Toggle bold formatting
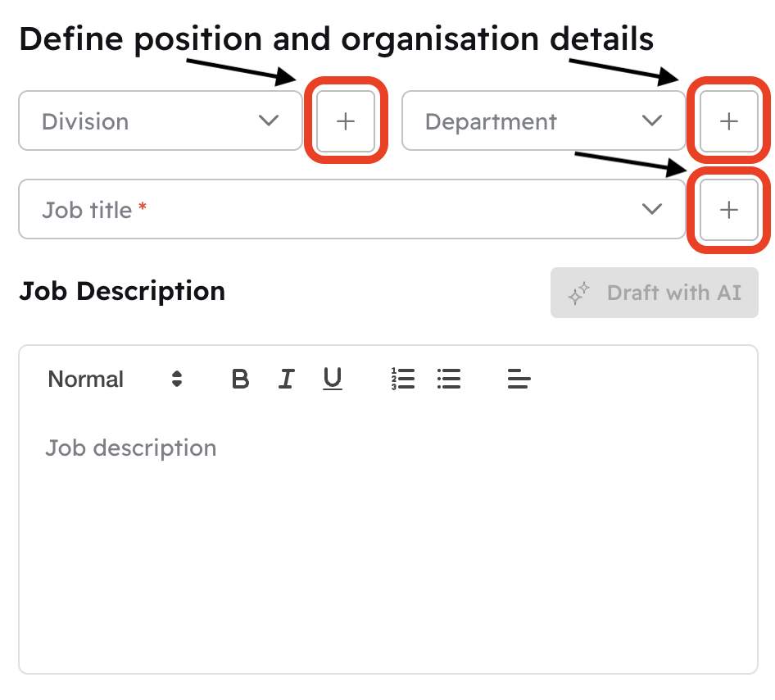 [240, 379]
